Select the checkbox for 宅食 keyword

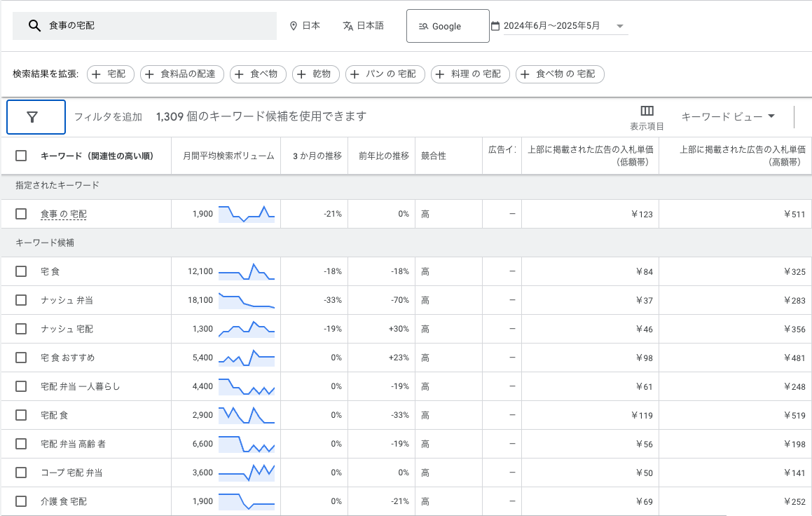(21, 271)
